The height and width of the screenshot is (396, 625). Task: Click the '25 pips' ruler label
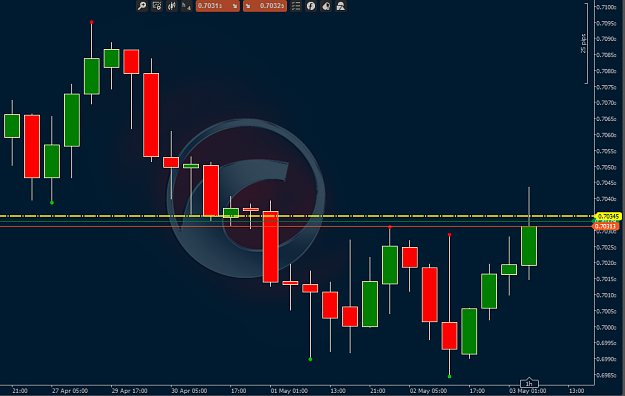point(584,43)
